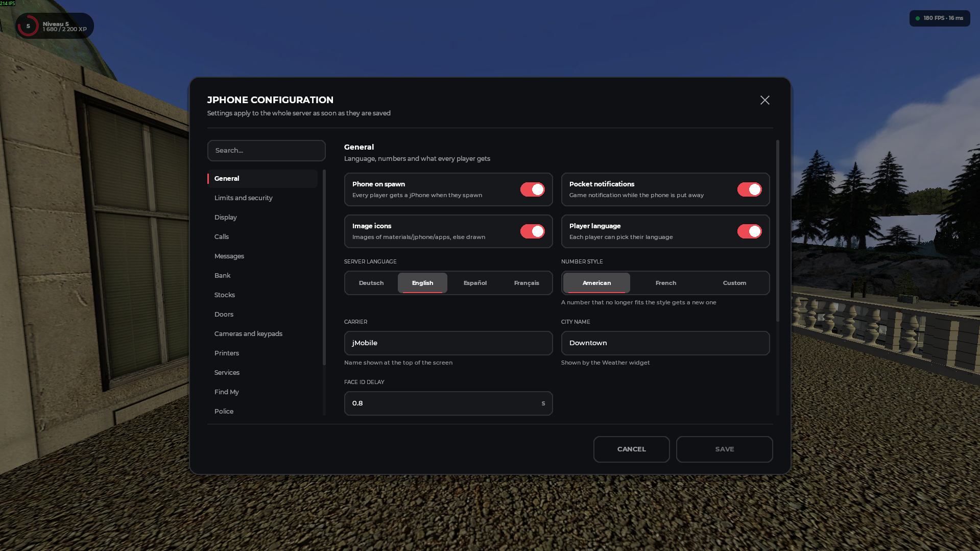Switch to Calls settings
Screen dimensions: 980x551
tap(262, 237)
